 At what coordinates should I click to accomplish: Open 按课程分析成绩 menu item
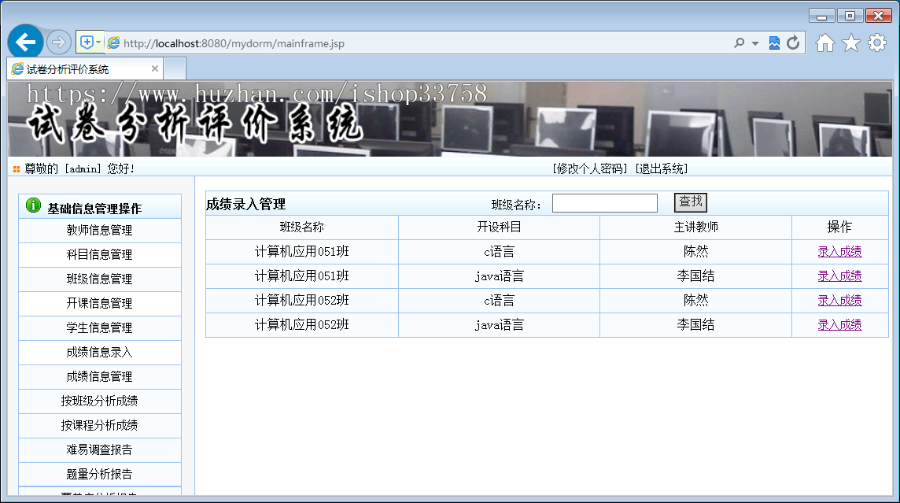[x=100, y=425]
